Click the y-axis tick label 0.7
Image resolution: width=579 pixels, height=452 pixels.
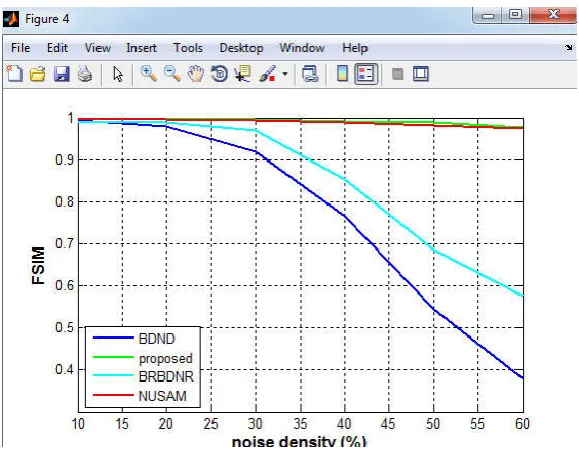pyautogui.click(x=65, y=243)
